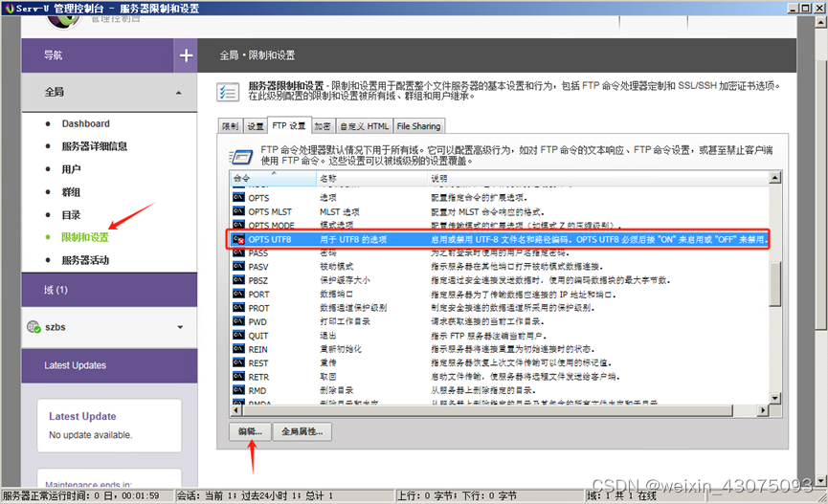The image size is (828, 504).
Task: Click the REIN command icon
Action: click(238, 349)
